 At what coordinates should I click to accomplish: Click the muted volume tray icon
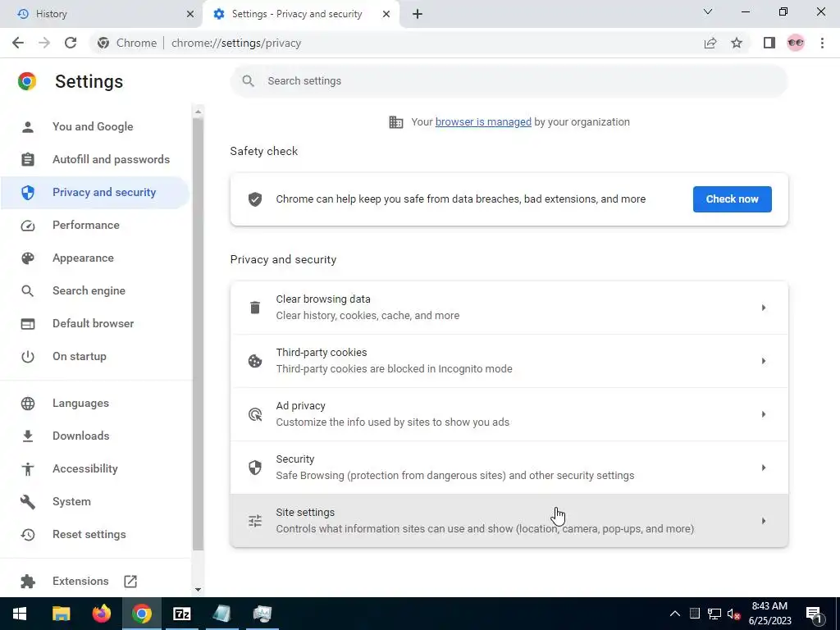point(733,614)
